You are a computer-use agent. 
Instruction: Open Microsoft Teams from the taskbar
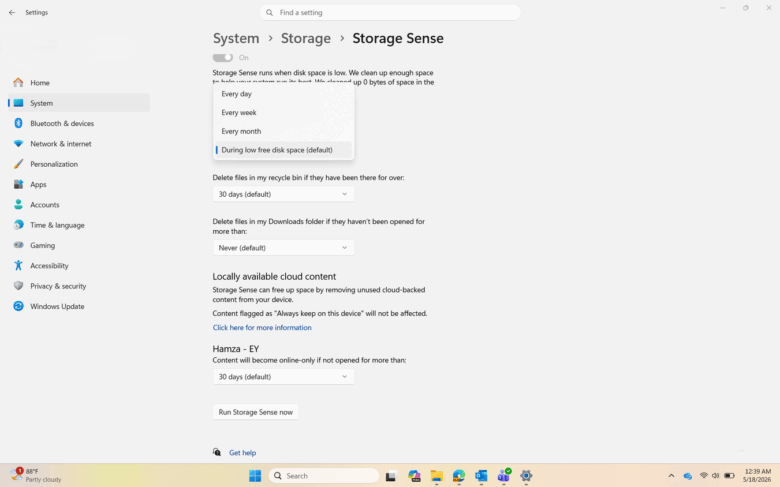pos(504,476)
